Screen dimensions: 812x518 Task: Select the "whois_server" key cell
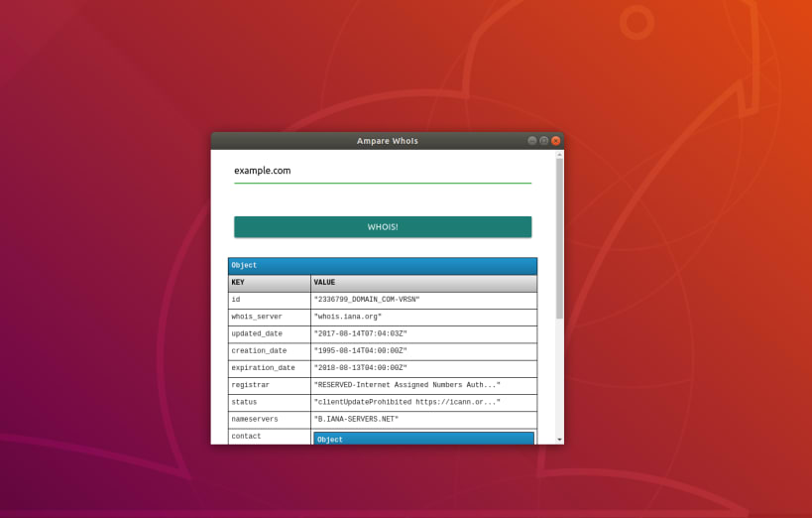click(270, 317)
